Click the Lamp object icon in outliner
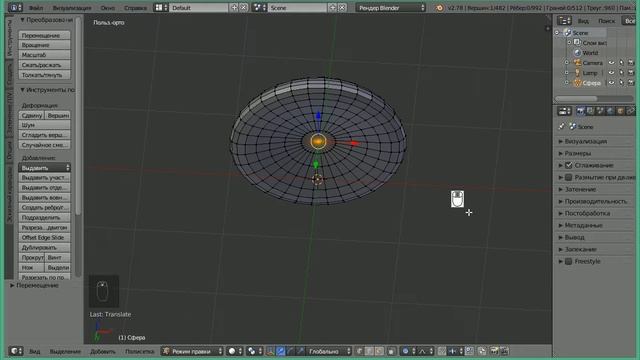This screenshot has width=640, height=360. click(x=577, y=73)
